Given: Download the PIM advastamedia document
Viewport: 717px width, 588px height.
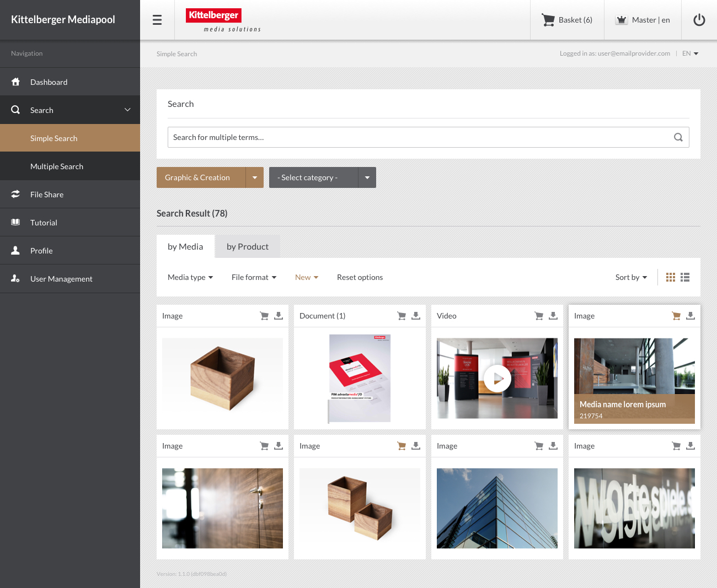Looking at the screenshot, I should pos(416,315).
